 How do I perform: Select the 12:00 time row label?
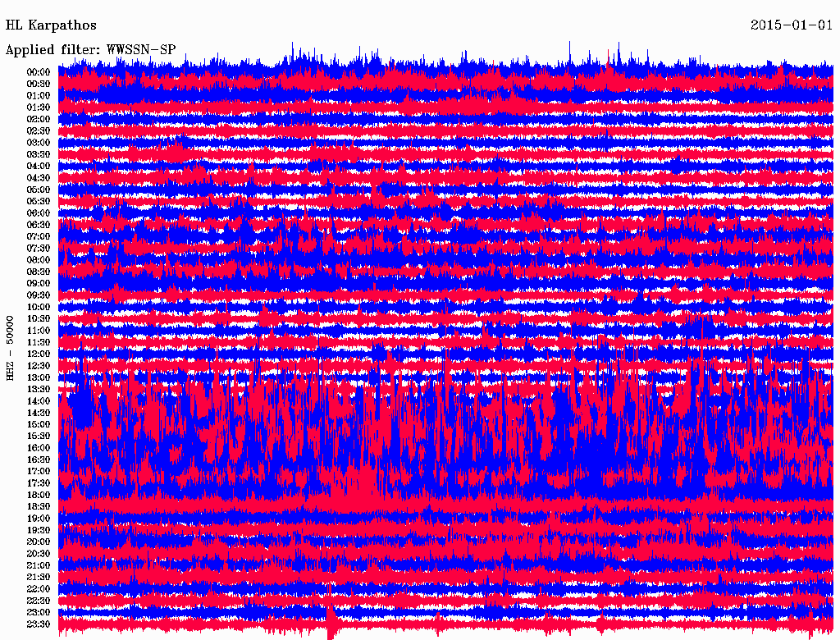(39, 354)
